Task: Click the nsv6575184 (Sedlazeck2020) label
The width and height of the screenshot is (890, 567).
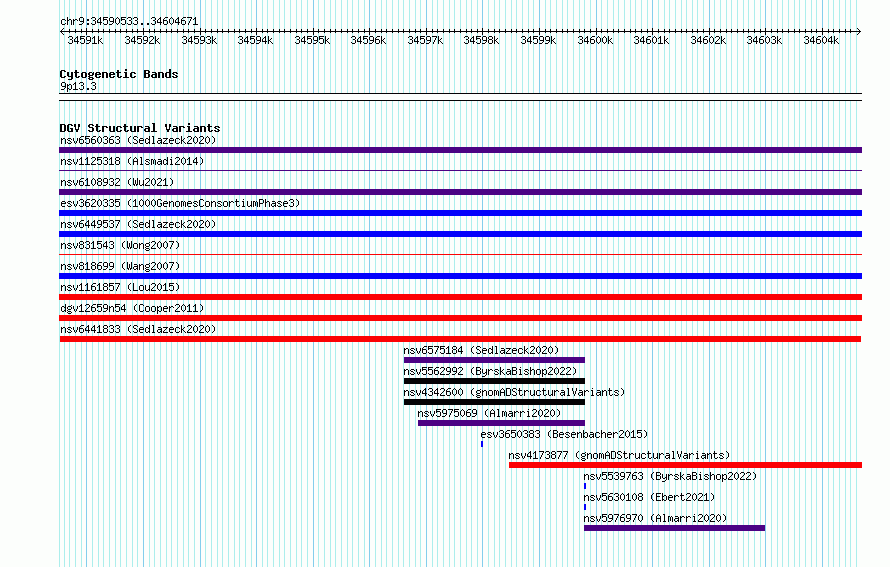Action: point(481,350)
